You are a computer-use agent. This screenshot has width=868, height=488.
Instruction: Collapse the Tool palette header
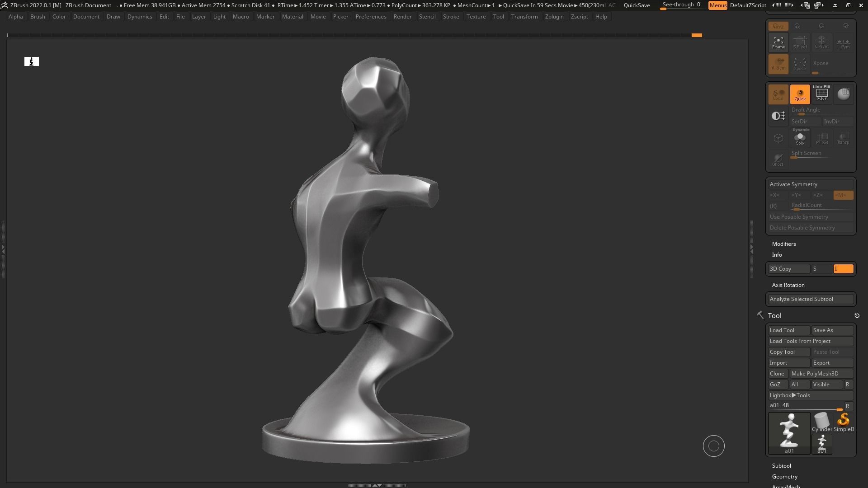pos(774,316)
